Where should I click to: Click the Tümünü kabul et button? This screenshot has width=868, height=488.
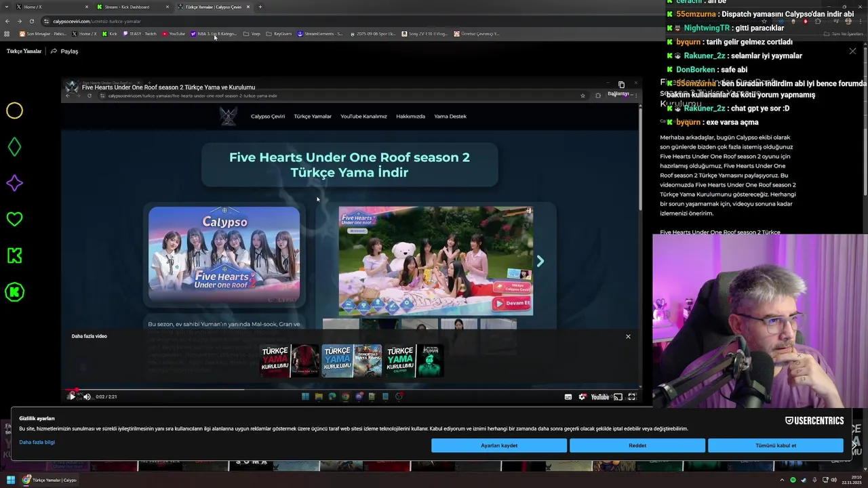click(776, 445)
